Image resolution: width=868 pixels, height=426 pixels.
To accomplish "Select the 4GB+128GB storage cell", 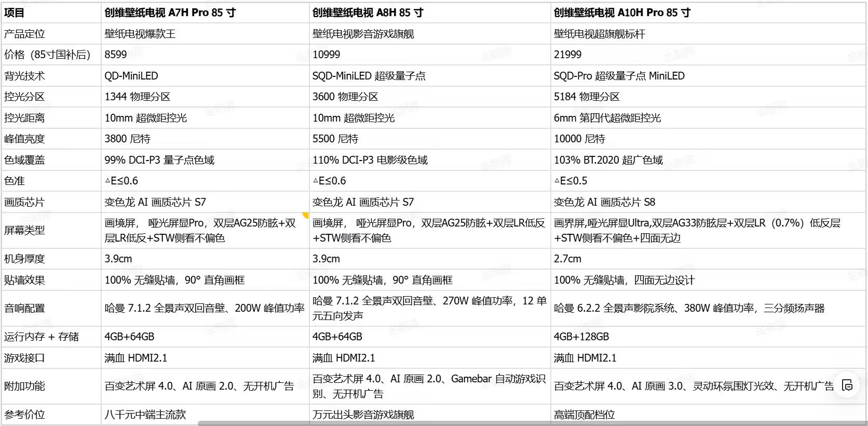I will click(708, 337).
